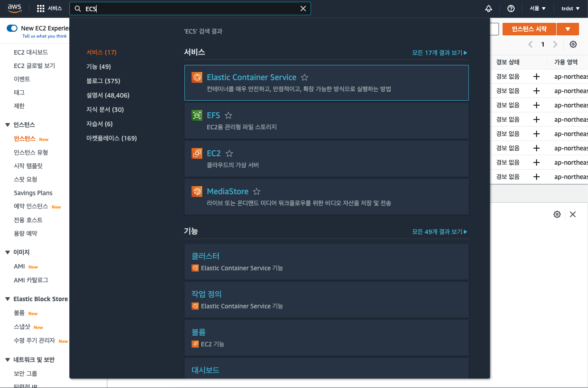Open EC2 글로벌 보기 in sidebar
Screen dimensions: 588x388
34,66
